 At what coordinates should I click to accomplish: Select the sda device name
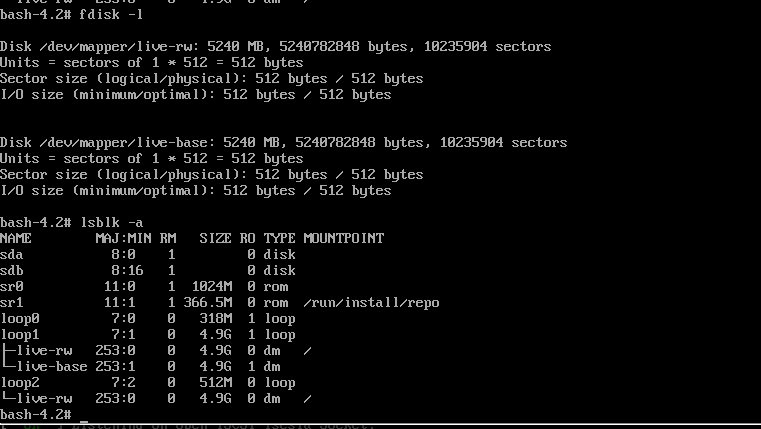[12, 254]
